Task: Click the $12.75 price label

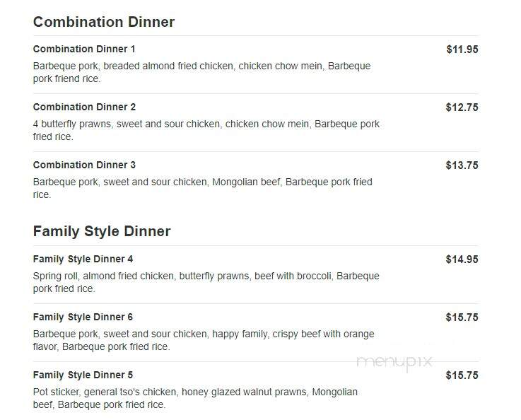Action: (462, 107)
